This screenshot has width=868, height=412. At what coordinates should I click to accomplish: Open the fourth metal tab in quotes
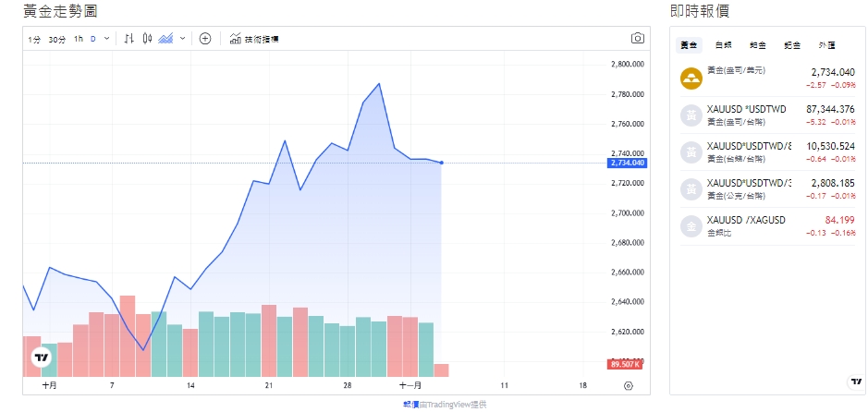tap(792, 45)
